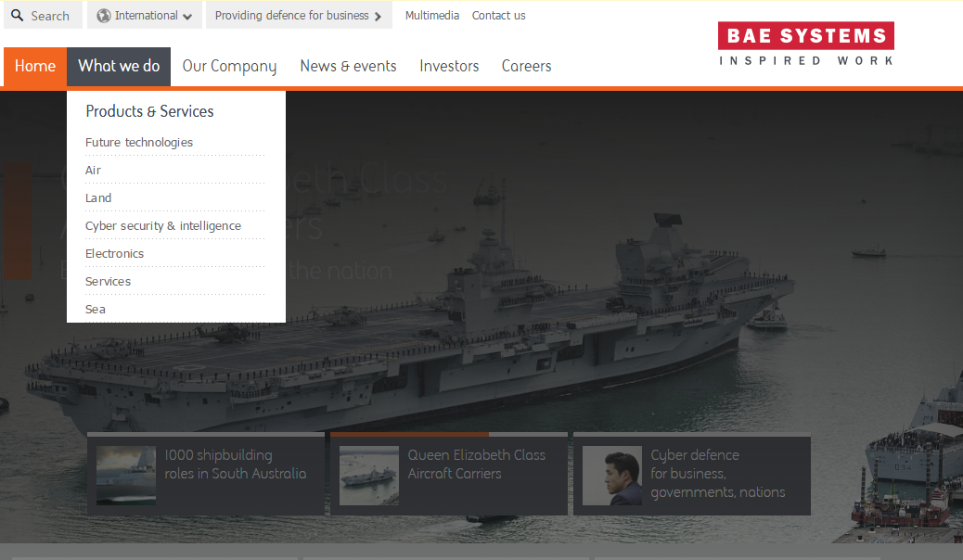
Task: Choose Services from the dropdown list
Action: [108, 281]
